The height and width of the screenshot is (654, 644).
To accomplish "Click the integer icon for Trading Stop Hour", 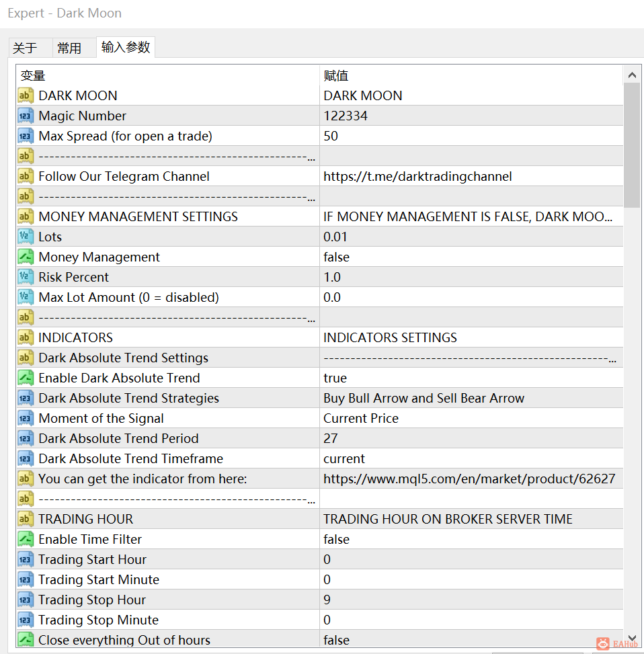I will [x=25, y=600].
